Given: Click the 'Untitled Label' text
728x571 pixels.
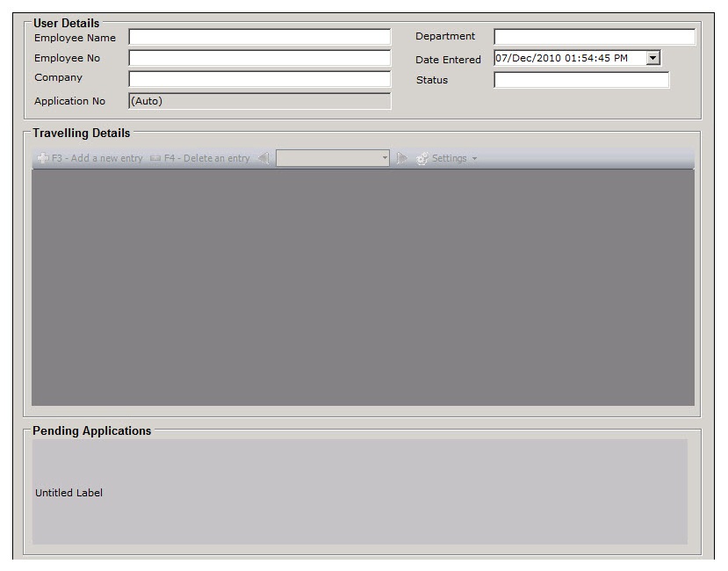Looking at the screenshot, I should point(68,493).
